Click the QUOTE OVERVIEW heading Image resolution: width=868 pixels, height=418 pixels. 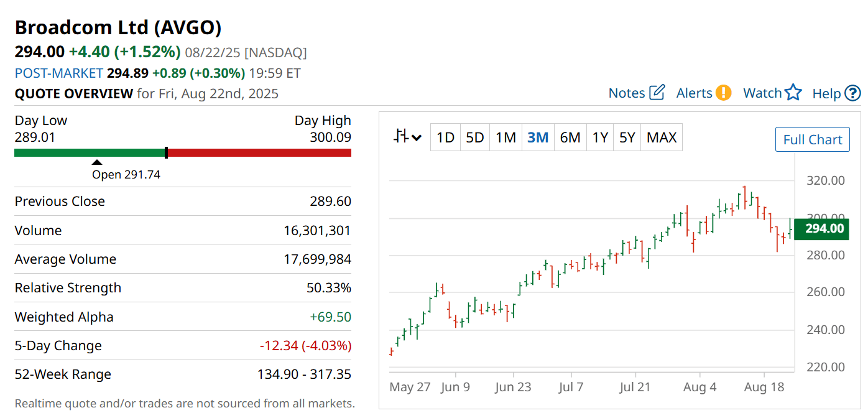(x=74, y=94)
